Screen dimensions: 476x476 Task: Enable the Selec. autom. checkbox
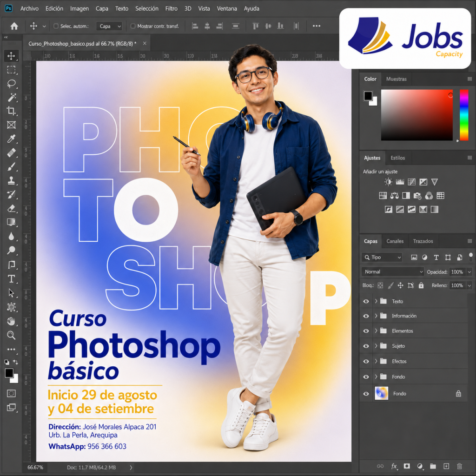56,26
